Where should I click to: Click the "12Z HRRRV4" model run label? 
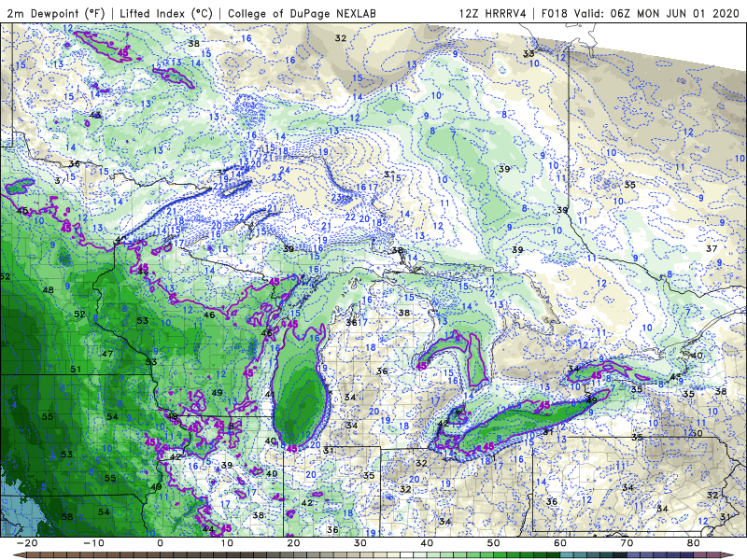click(x=493, y=13)
